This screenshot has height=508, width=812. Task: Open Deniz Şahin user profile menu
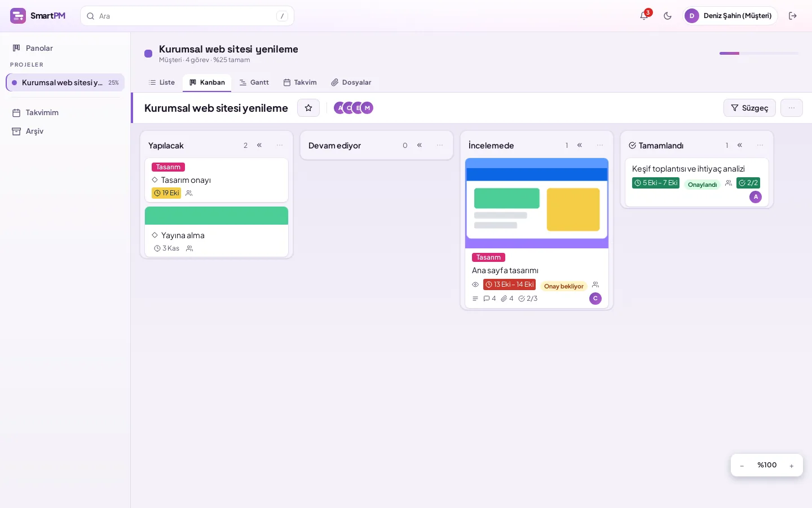[730, 16]
